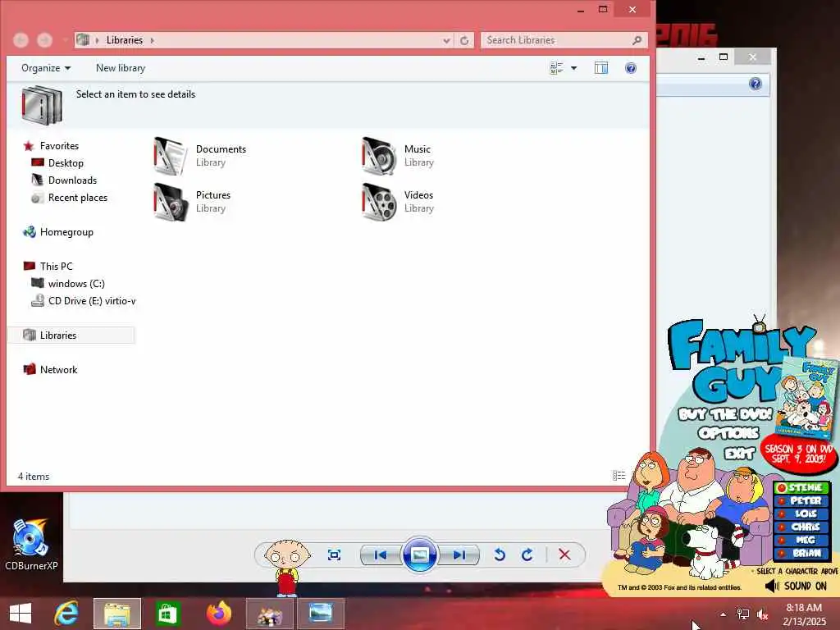Click arrow after Libraries in address bar
This screenshot has height=630, width=840.
coord(152,40)
